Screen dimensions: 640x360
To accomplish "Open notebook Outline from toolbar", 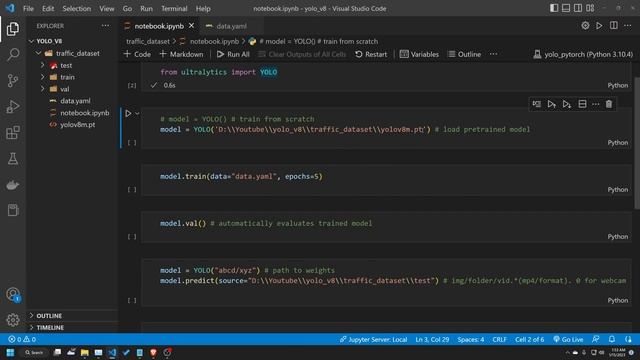I will 464,54.
